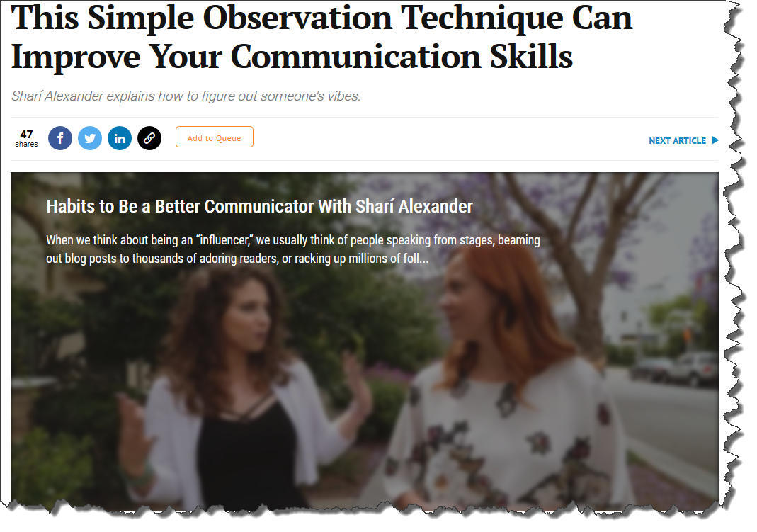The image size is (757, 532).
Task: Share the article on LinkedIn
Action: [x=120, y=139]
